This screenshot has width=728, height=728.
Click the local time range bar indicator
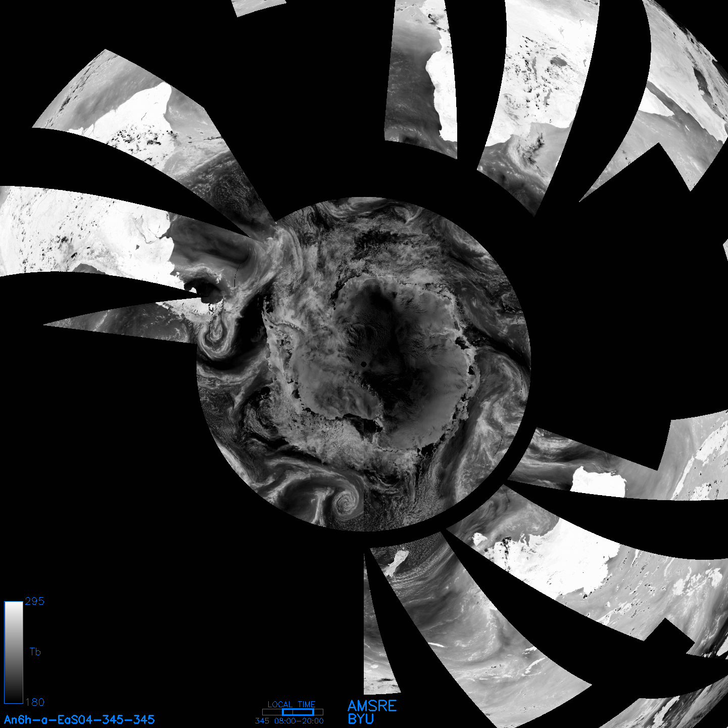click(293, 712)
